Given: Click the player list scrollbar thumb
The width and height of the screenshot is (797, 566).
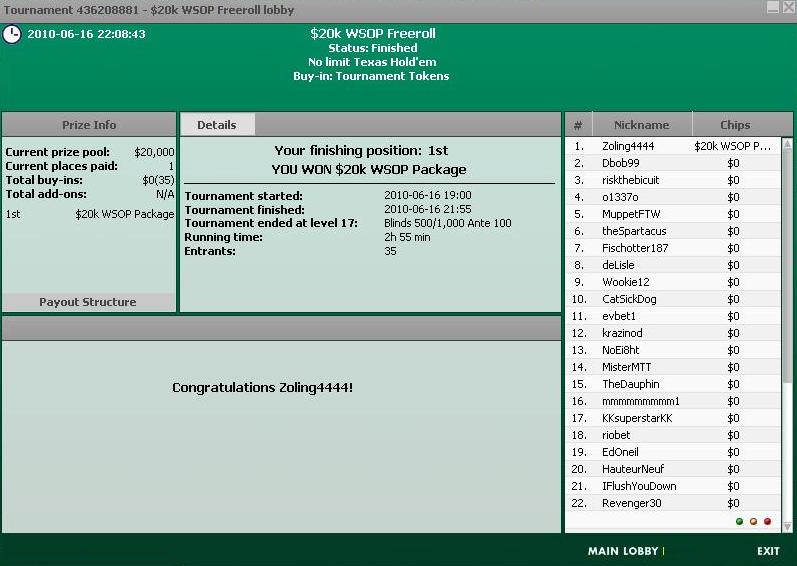Looking at the screenshot, I should (787, 267).
